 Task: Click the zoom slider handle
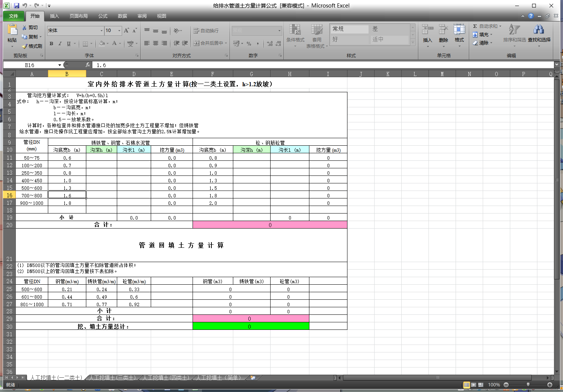coord(528,385)
